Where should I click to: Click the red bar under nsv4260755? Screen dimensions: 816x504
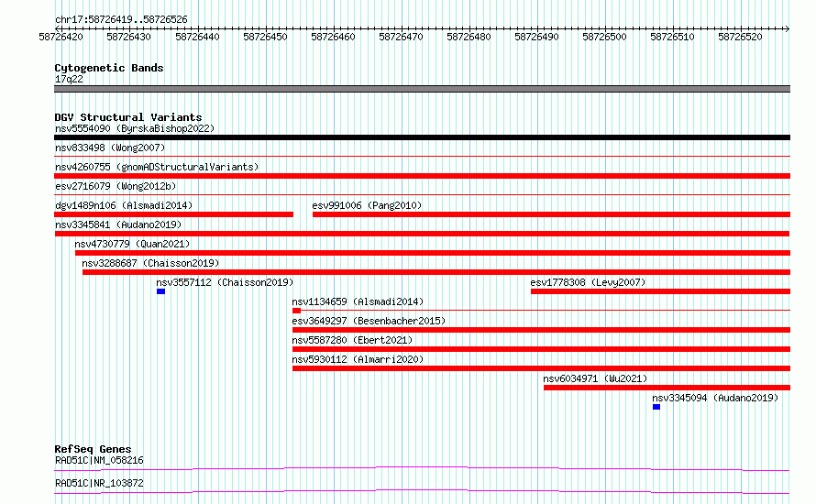[x=422, y=176]
